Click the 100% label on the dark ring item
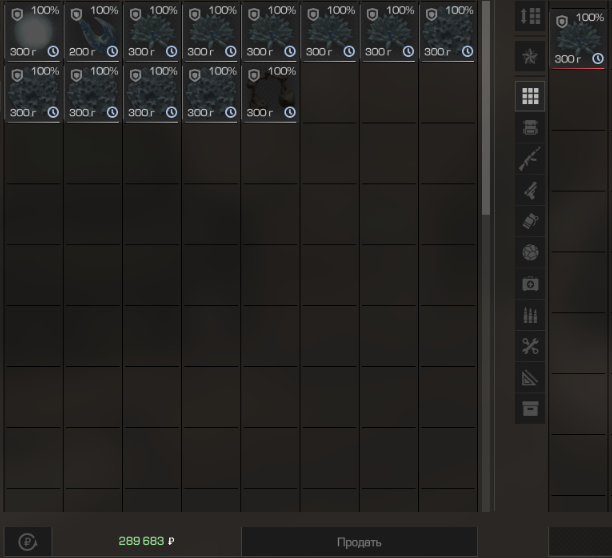This screenshot has height=558, width=612. 282,71
